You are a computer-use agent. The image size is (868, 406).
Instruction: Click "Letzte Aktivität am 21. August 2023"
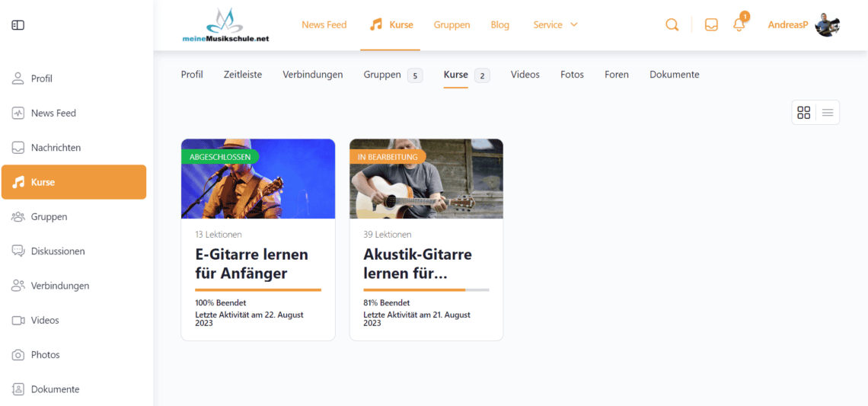pos(416,318)
